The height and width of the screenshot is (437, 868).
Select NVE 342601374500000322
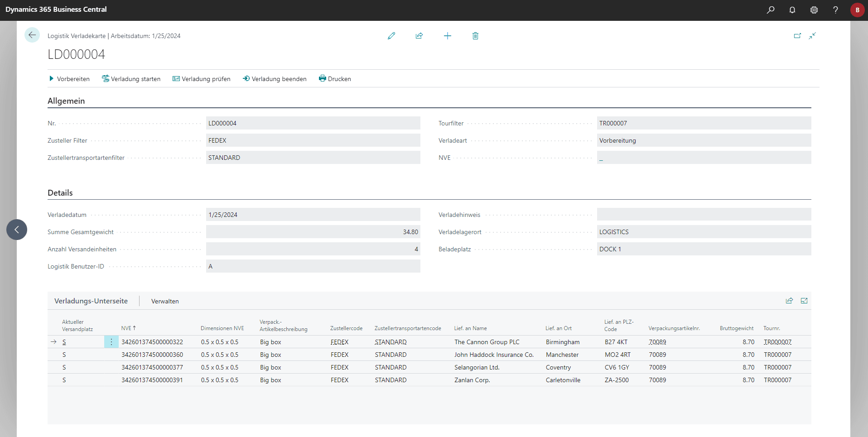(x=152, y=342)
